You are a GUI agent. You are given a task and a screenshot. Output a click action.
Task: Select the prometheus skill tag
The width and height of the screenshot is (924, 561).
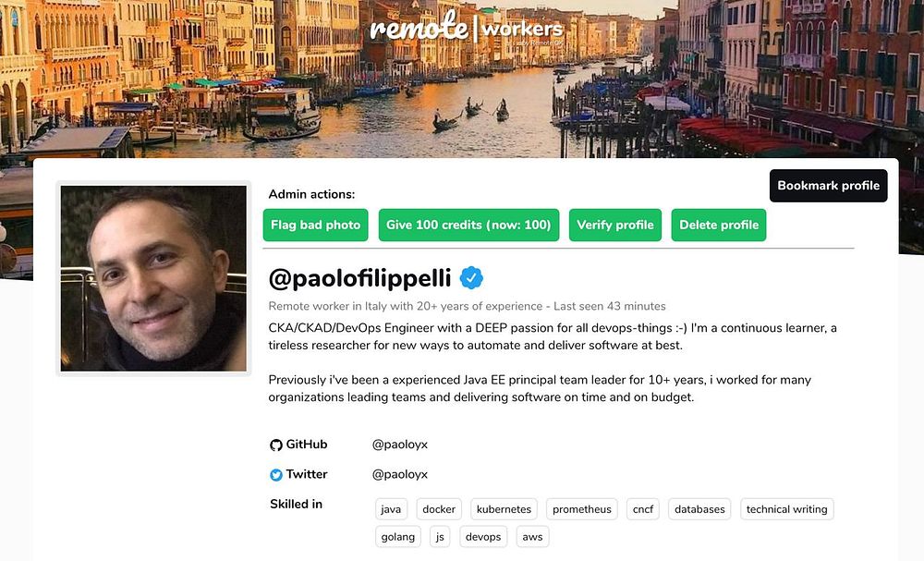coord(581,509)
